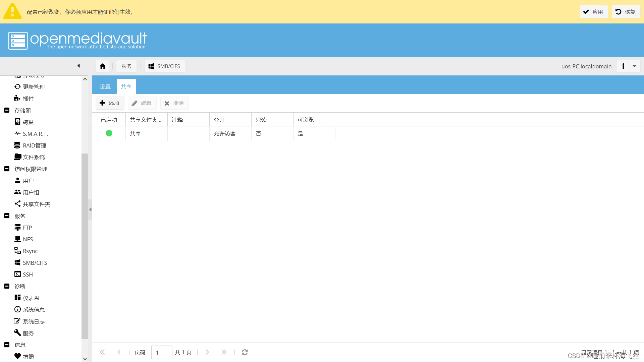The image size is (644, 362).
Task: Collapse the 诊断 tree group
Action: 7,286
